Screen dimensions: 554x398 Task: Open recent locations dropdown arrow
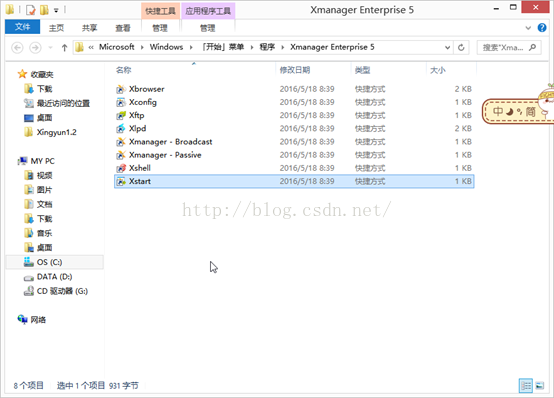51,47
